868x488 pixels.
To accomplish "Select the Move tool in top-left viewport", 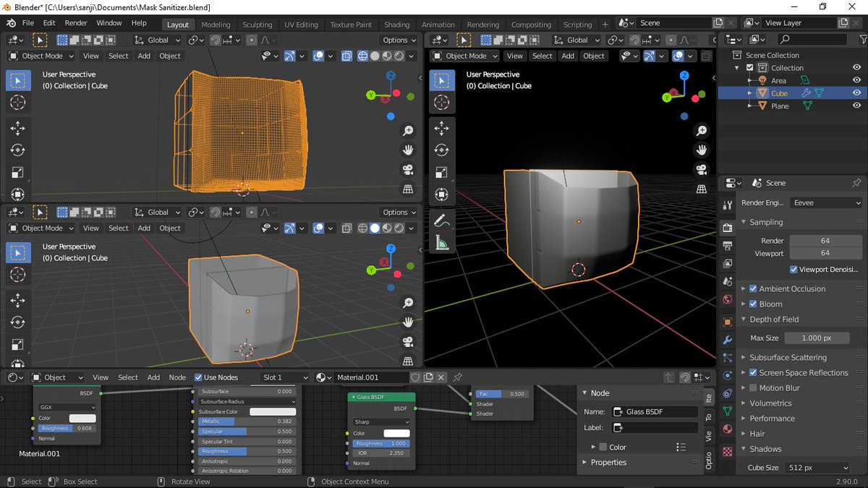I will pyautogui.click(x=18, y=129).
